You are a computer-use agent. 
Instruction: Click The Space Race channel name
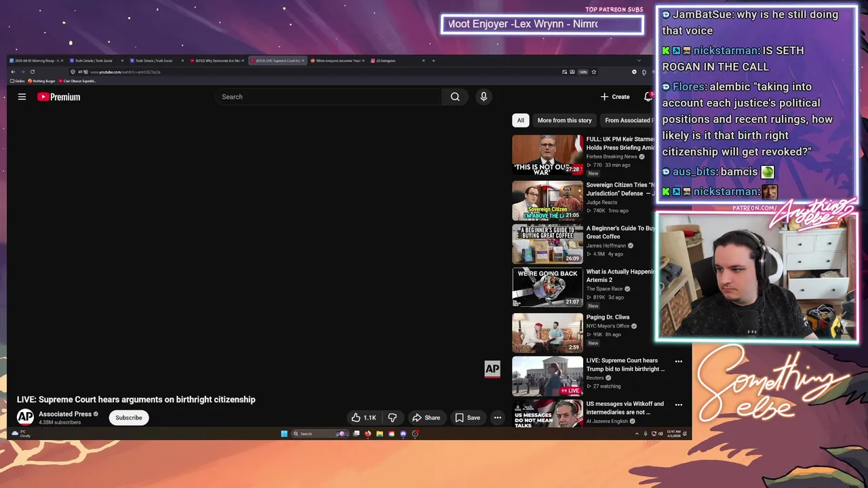(604, 289)
